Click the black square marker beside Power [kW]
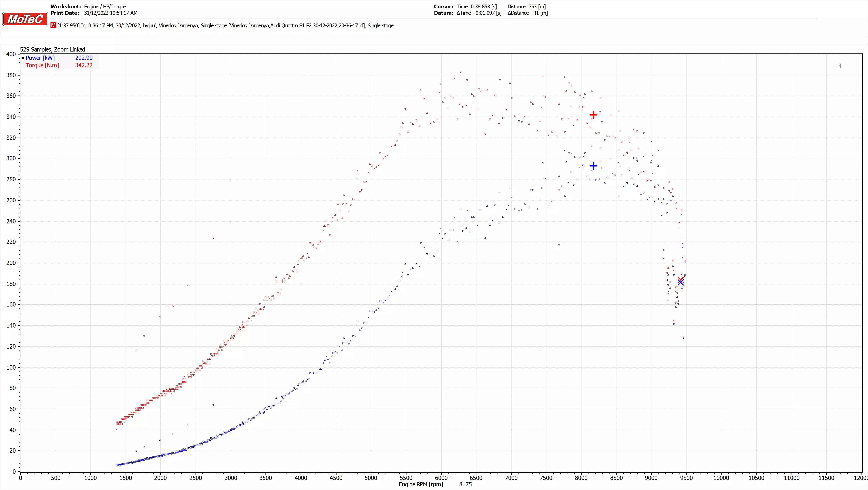Screen dimensions: 868x490 click(23, 58)
